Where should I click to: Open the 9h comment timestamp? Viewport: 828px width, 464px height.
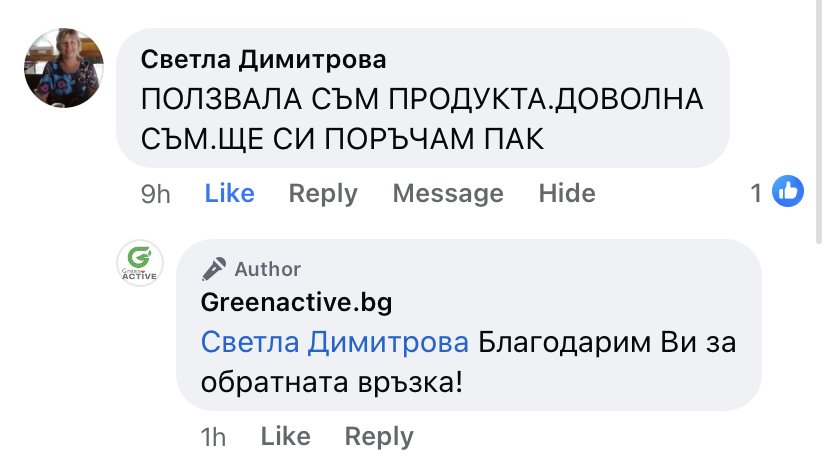155,194
